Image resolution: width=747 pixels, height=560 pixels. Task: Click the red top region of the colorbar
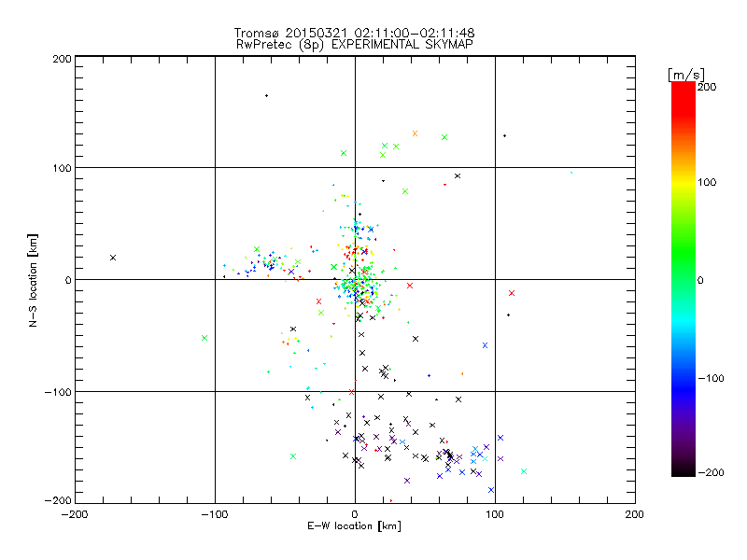tap(684, 98)
